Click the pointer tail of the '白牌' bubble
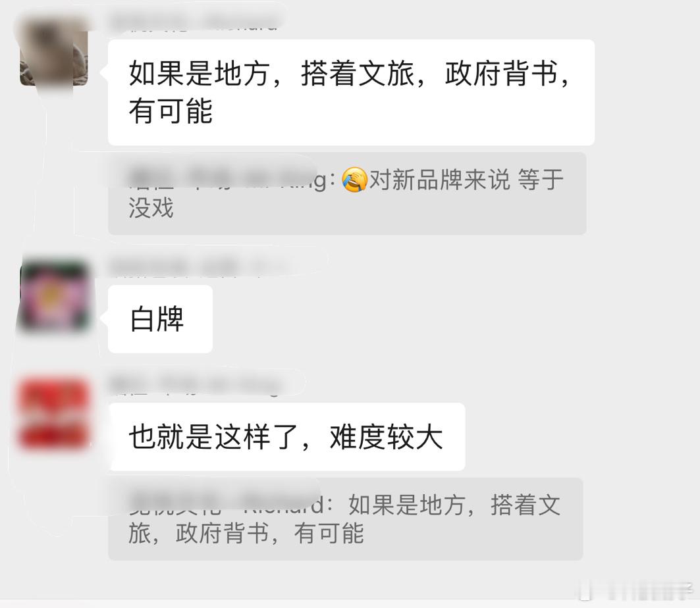This screenshot has height=608, width=700. click(105, 318)
